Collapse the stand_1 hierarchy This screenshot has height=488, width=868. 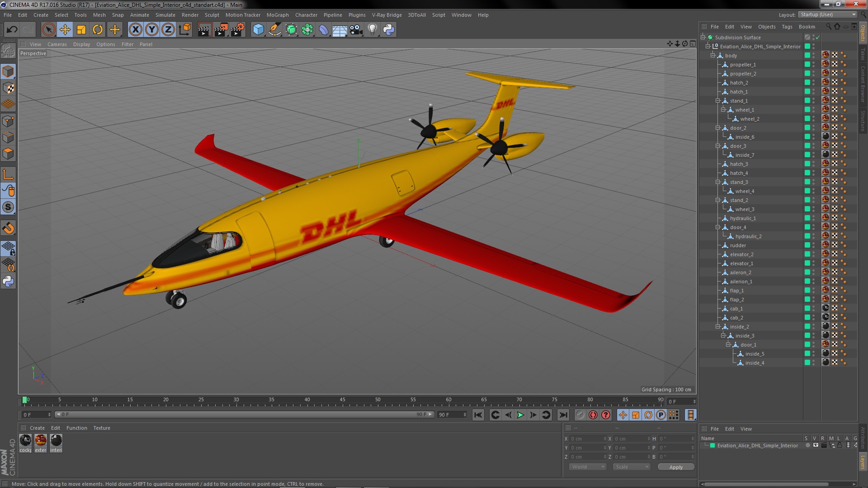(718, 101)
